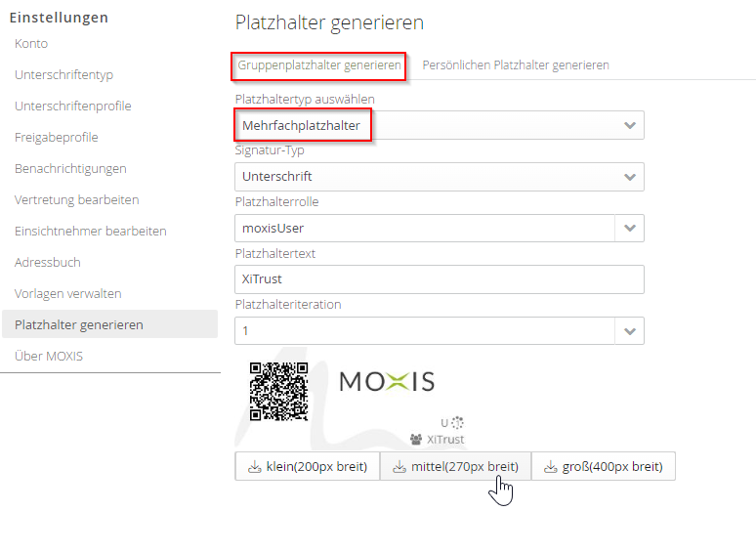Open Benachrichtigungen settings

pyautogui.click(x=70, y=169)
